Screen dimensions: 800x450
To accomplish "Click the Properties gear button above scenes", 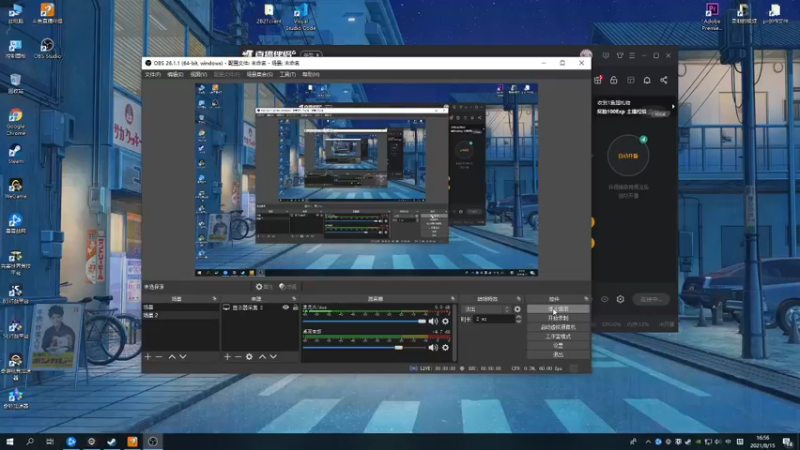I will 264,287.
